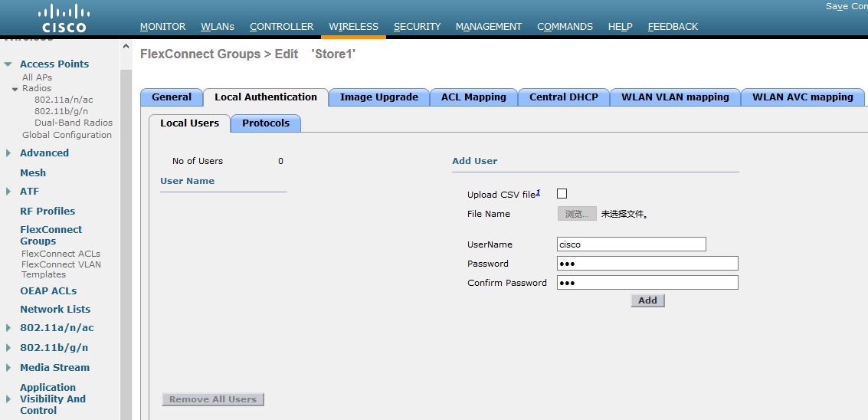868x420 pixels.
Task: Open the WLANs menu
Action: [218, 27]
